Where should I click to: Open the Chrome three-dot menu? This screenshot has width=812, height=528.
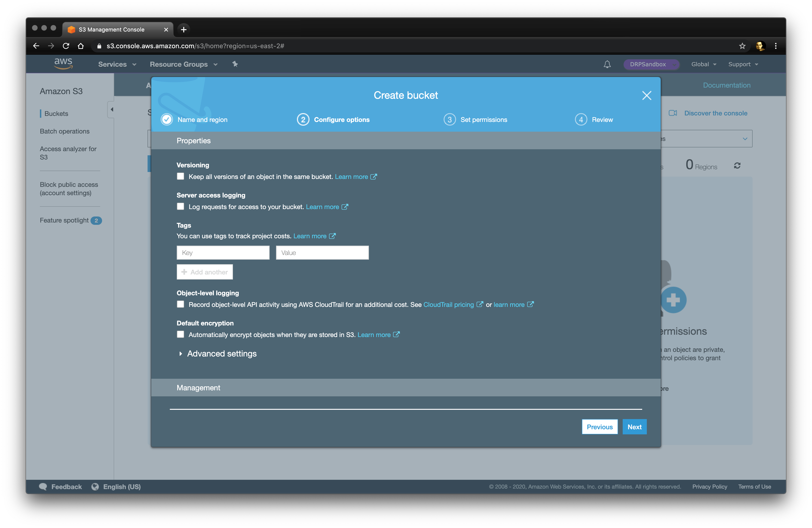775,46
